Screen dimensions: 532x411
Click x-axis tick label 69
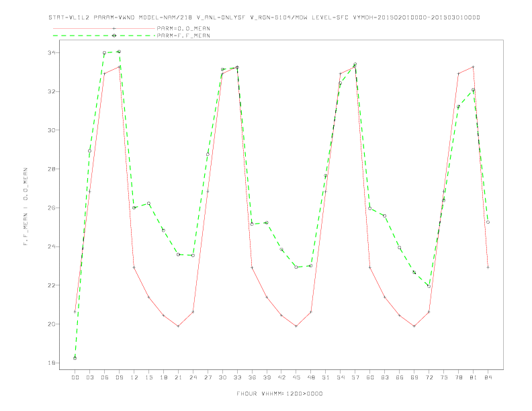click(414, 377)
